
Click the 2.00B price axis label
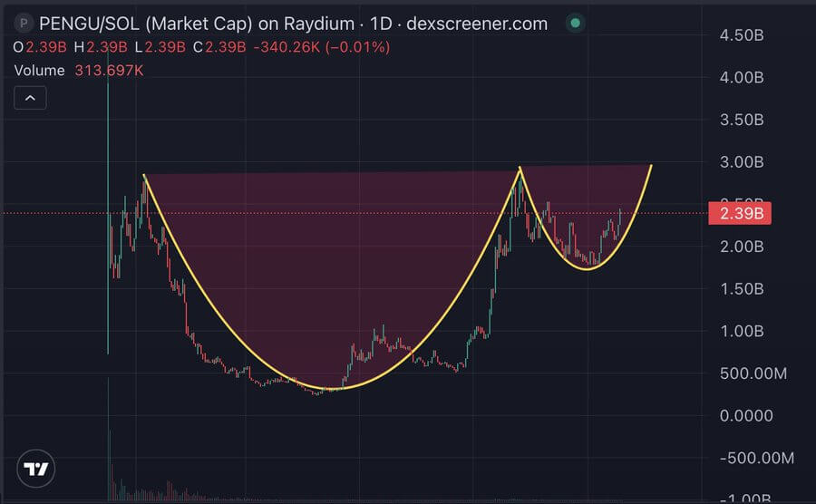742,246
